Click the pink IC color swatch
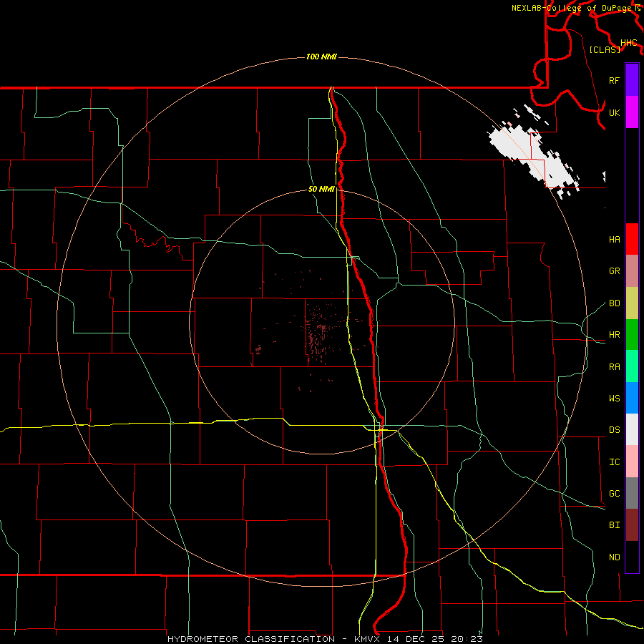The width and height of the screenshot is (644, 644). coord(632,462)
